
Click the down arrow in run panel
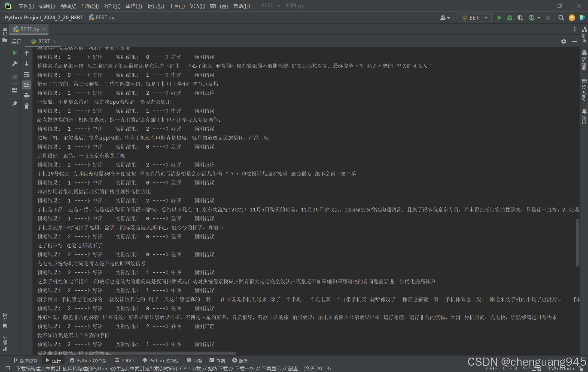pyautogui.click(x=27, y=64)
